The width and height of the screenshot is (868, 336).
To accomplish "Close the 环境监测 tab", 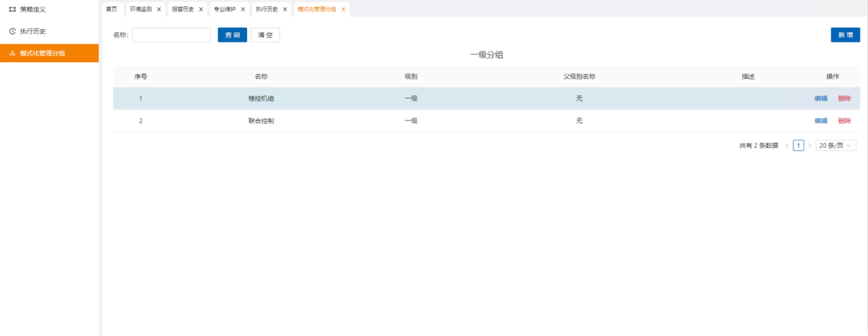I will click(x=159, y=10).
